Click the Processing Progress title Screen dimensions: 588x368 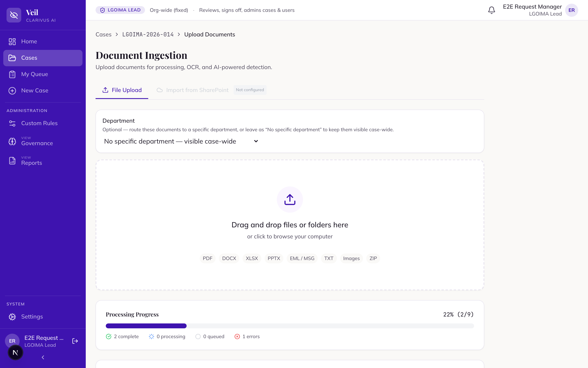point(132,314)
